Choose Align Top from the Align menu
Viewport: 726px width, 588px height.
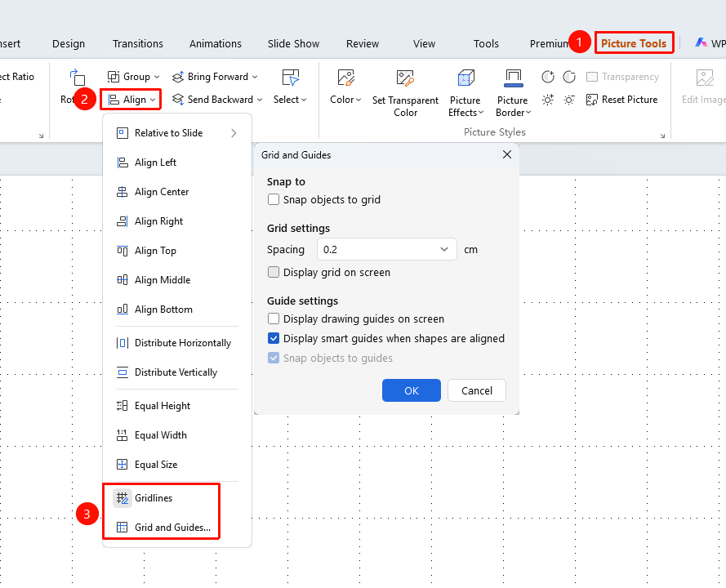click(177, 251)
